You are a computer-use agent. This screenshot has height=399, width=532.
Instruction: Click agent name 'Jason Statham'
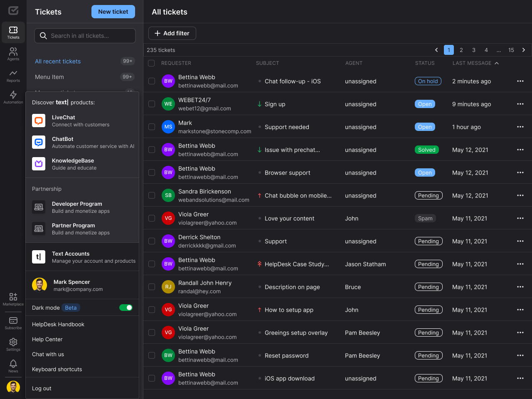(x=365, y=264)
